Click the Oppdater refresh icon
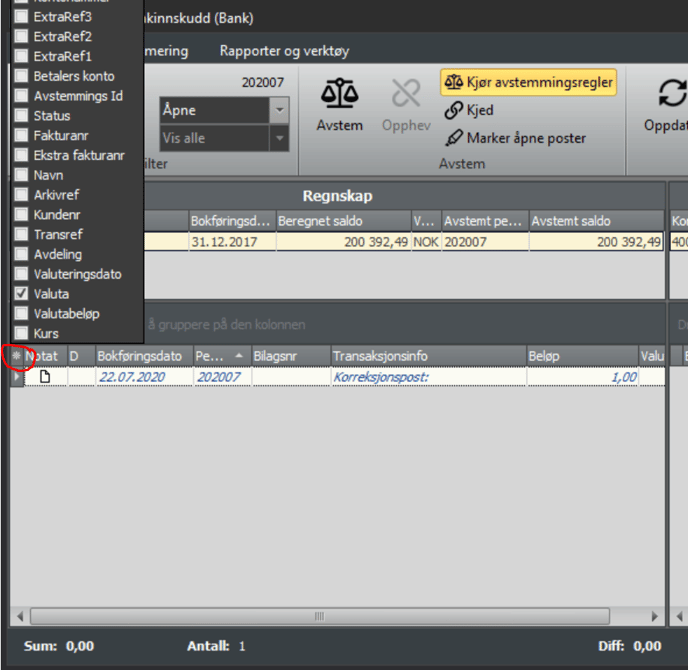 pyautogui.click(x=670, y=95)
